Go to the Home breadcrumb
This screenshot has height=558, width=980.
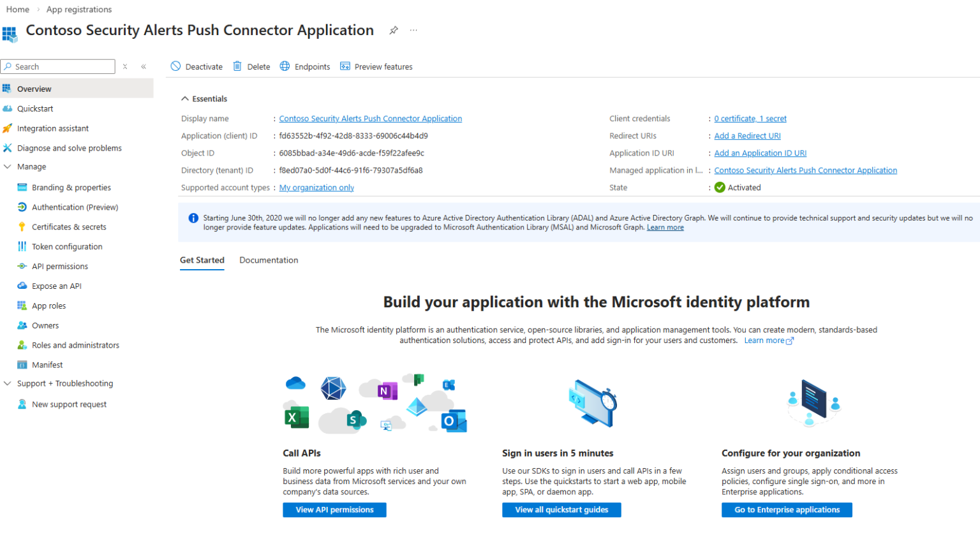click(18, 10)
